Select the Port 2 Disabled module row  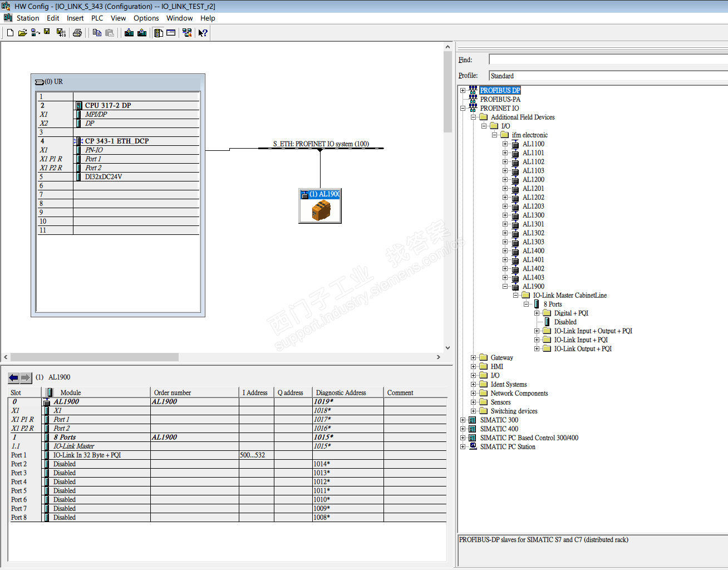pyautogui.click(x=65, y=464)
